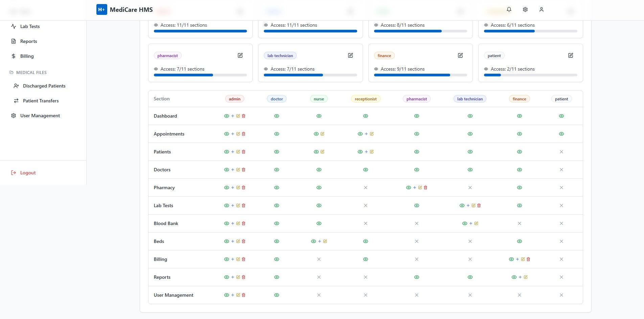Click the edit icon on pharmacist role card

(240, 55)
